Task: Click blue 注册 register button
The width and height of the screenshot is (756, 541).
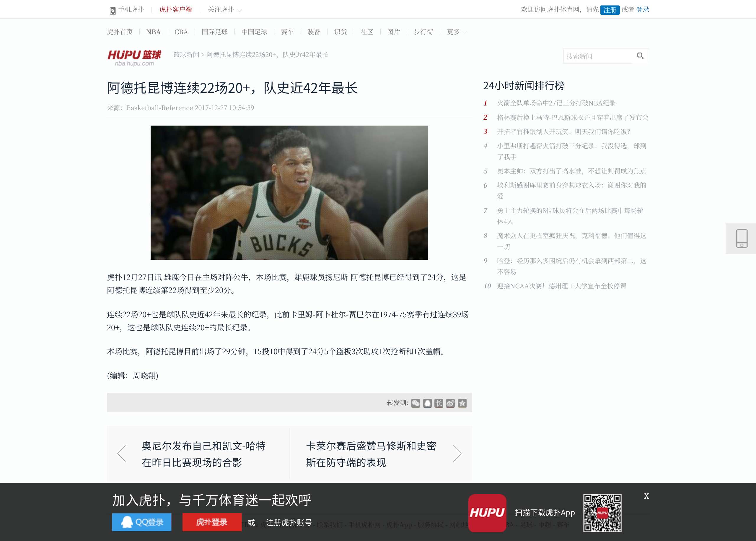Action: pos(610,10)
